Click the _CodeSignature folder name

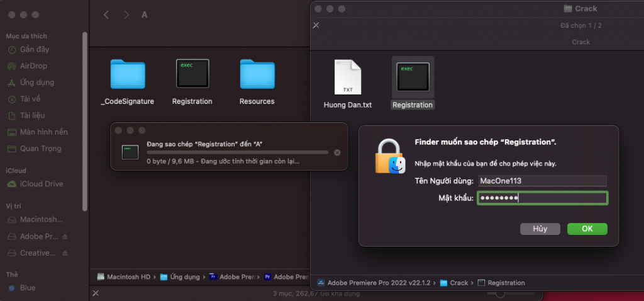click(x=127, y=101)
